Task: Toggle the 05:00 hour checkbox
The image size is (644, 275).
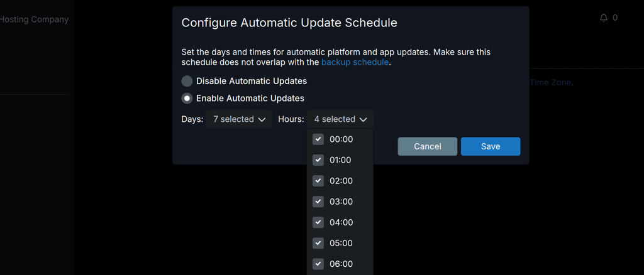Action: pyautogui.click(x=318, y=243)
